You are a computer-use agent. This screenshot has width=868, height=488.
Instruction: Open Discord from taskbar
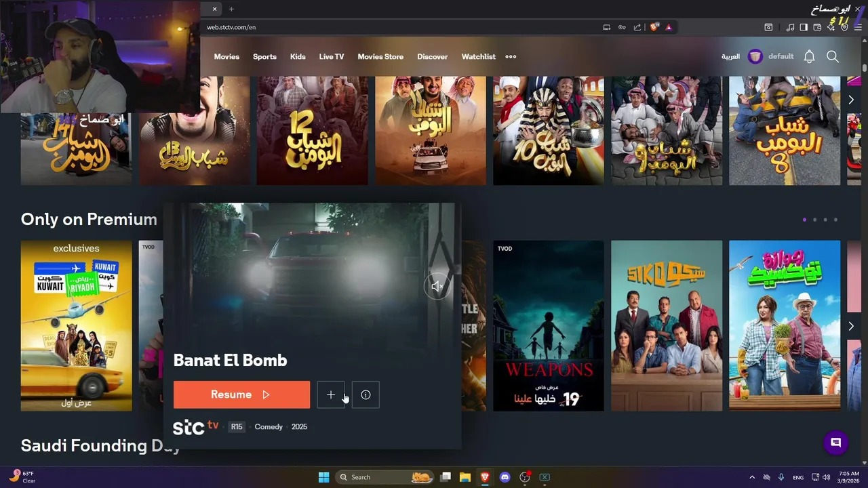tap(505, 477)
